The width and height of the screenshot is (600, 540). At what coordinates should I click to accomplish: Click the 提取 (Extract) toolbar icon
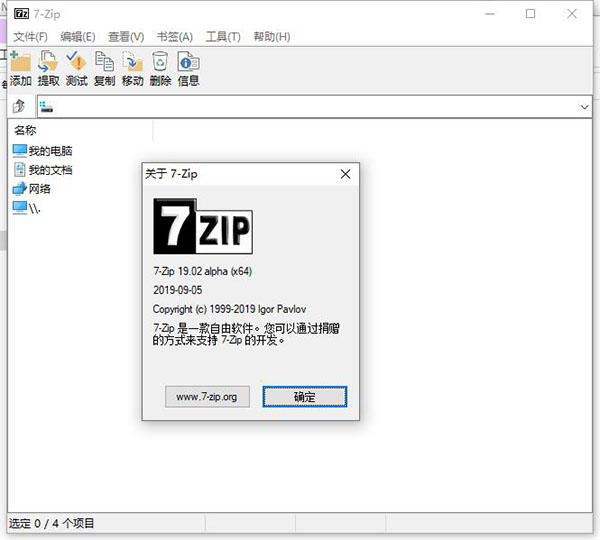48,61
